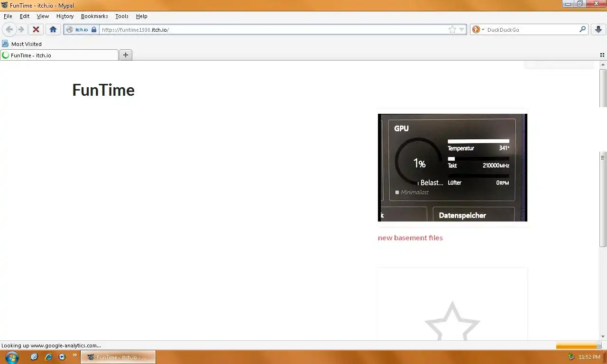Open the File menu
The image size is (607, 364).
[x=8, y=16]
